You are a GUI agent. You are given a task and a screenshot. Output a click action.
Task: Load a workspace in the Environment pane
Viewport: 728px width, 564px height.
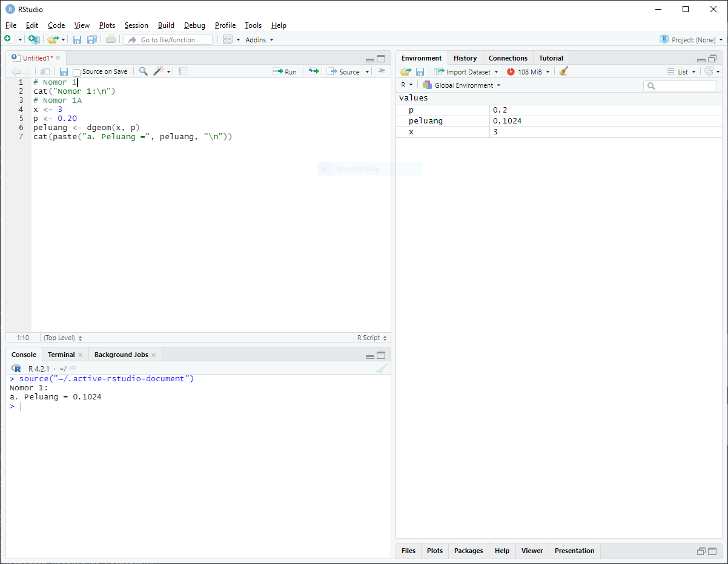pyautogui.click(x=406, y=71)
